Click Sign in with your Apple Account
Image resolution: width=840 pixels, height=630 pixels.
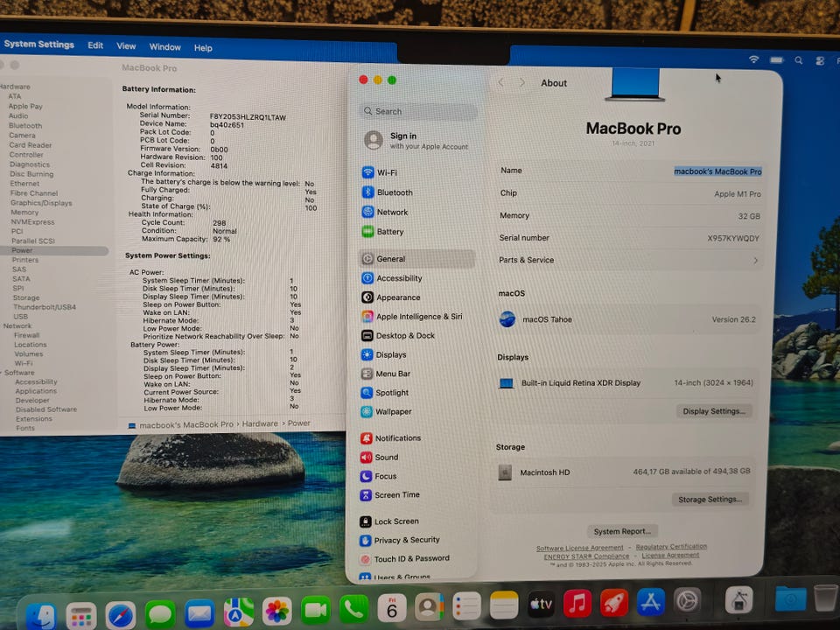click(416, 140)
